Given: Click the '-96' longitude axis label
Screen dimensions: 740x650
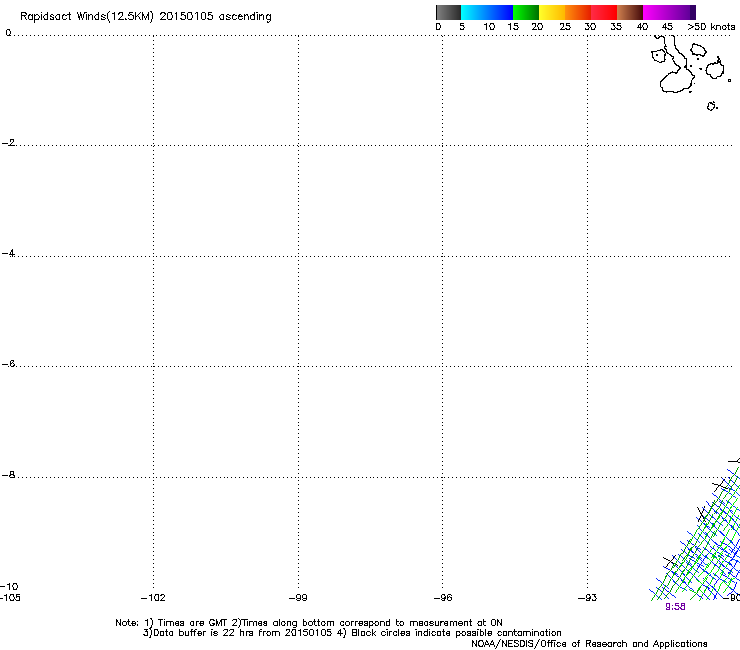Looking at the screenshot, I should tap(443, 598).
